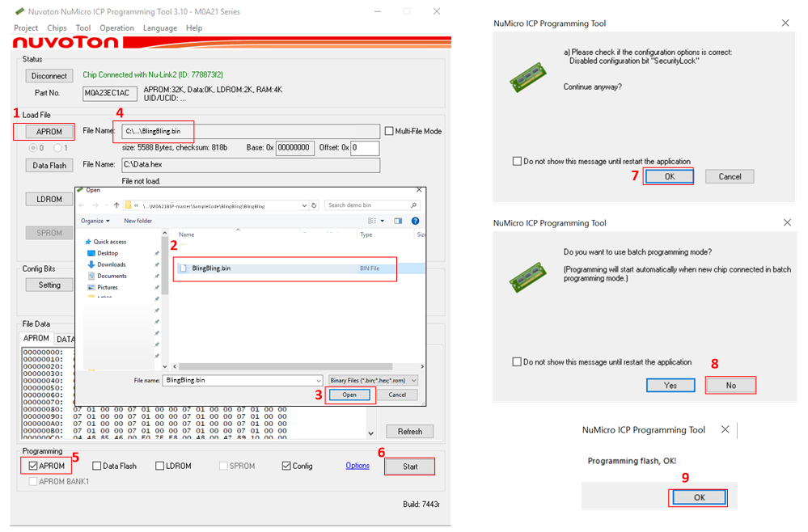
Task: Tick 'Do not show' in batch mode dialog
Action: click(517, 362)
